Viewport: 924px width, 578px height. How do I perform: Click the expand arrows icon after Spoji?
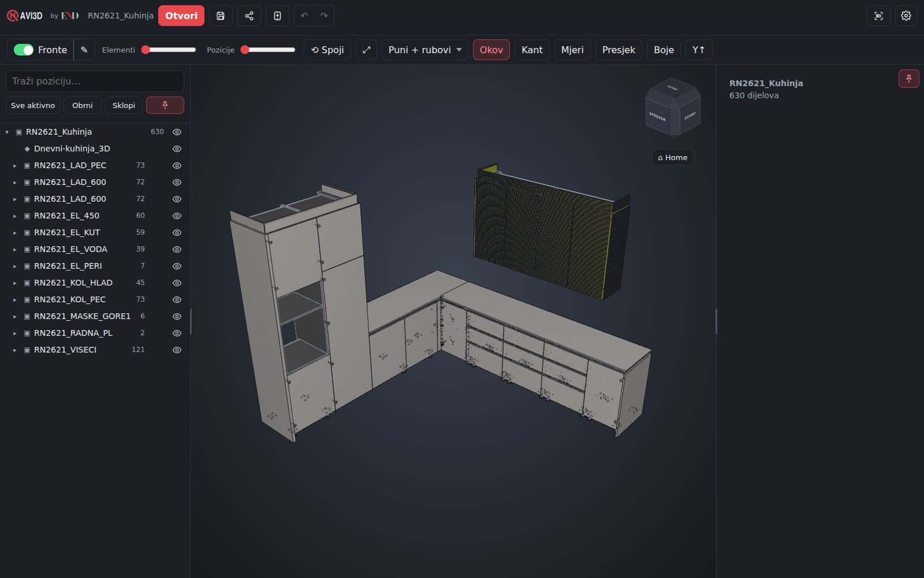click(x=366, y=50)
